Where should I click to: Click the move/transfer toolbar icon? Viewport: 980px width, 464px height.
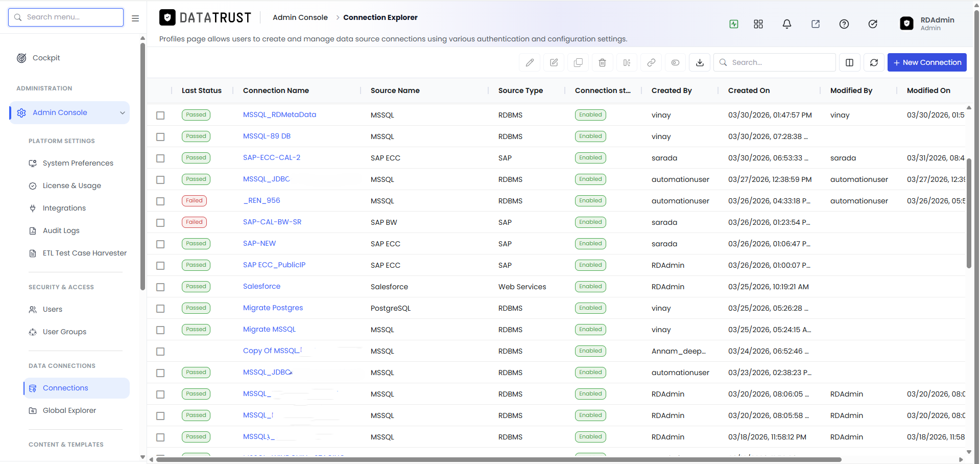click(x=627, y=62)
